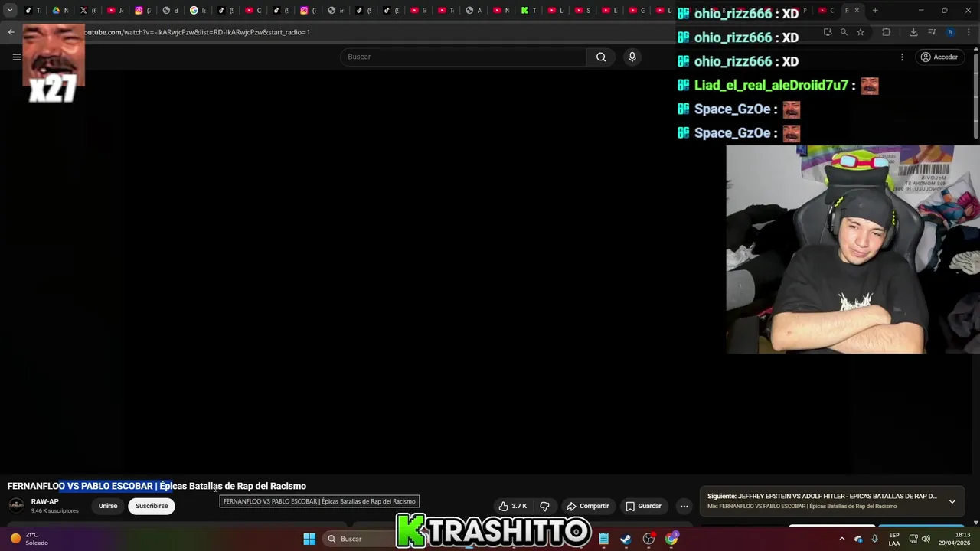
Task: Open the Chrome downloads icon
Action: tap(913, 32)
